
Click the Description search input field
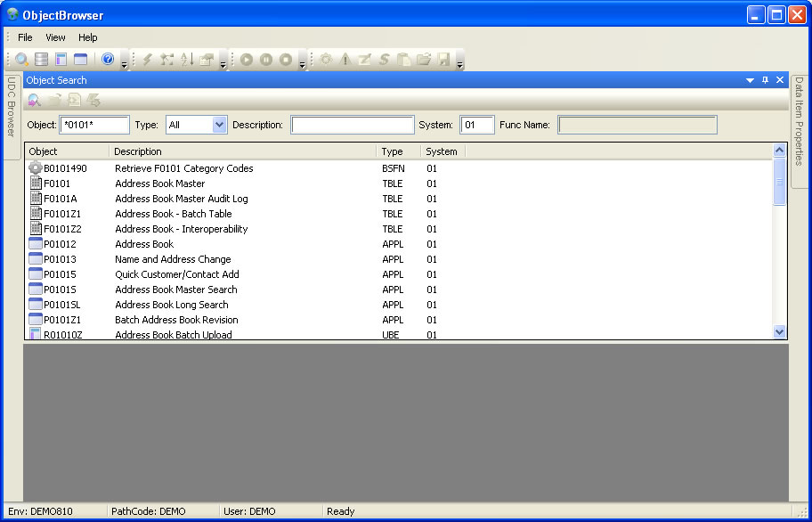point(353,125)
